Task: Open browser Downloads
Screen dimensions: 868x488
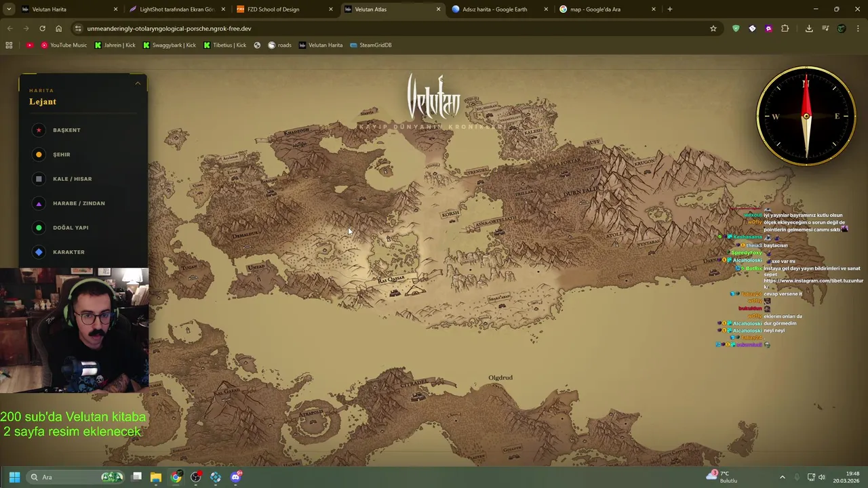Action: coord(809,28)
